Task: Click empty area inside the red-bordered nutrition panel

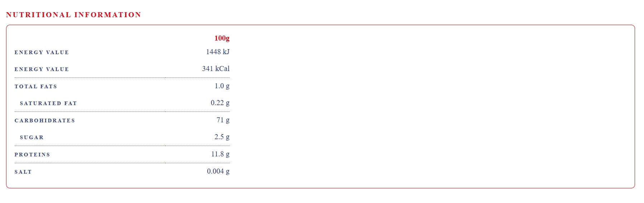Action: (x=430, y=108)
